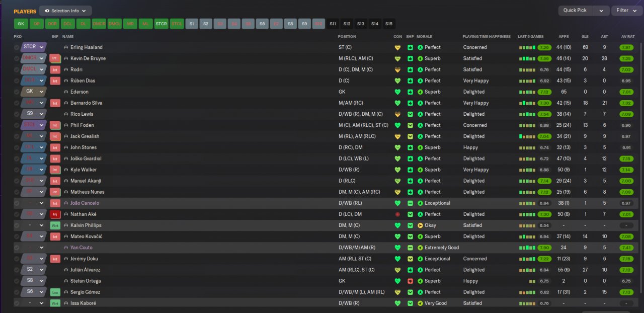This screenshot has height=313, width=644.
Task: Open Rico Lewis's S9 slot dropdown
Action: pos(33,114)
